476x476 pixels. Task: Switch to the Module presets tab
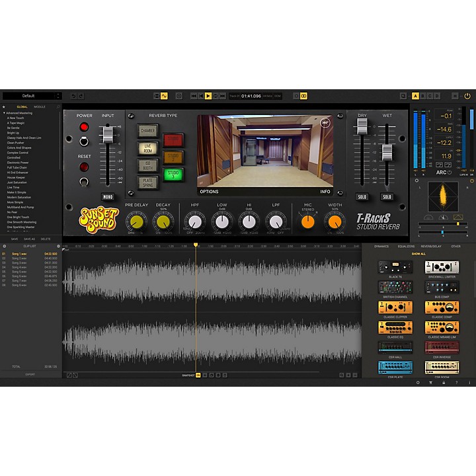pyautogui.click(x=40, y=106)
